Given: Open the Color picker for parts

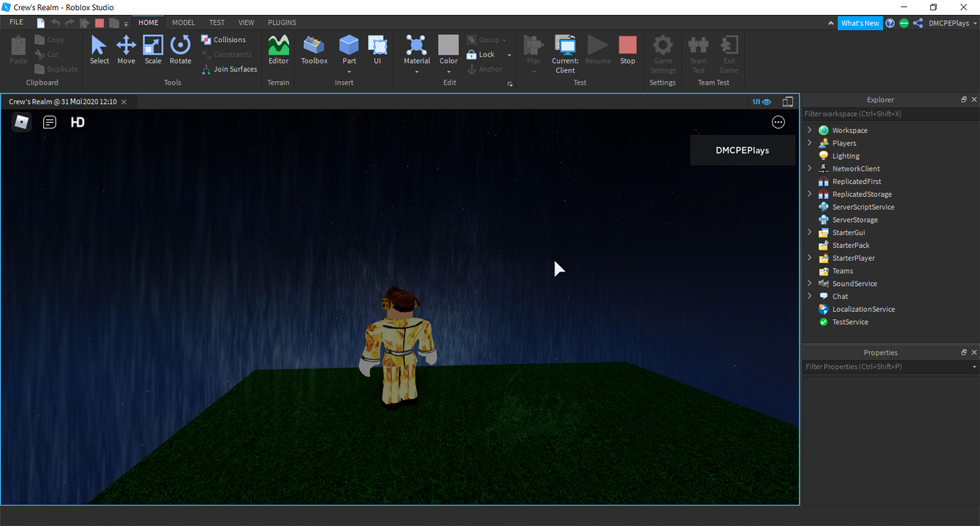Looking at the screenshot, I should 448,48.
